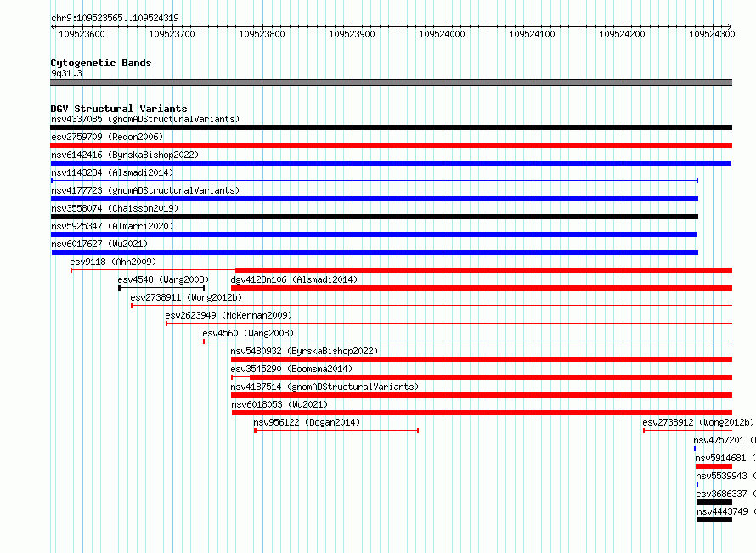Select the red nsv5480932 variant bar
756x553 pixels.
[482, 359]
